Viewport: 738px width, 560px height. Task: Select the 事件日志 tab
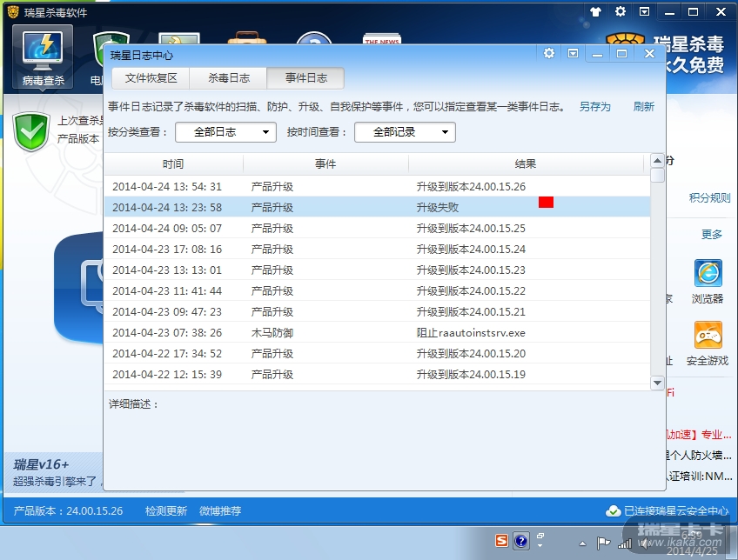[x=305, y=78]
